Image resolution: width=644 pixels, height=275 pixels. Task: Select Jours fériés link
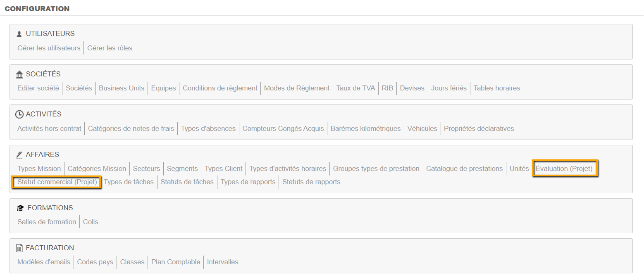click(x=448, y=88)
